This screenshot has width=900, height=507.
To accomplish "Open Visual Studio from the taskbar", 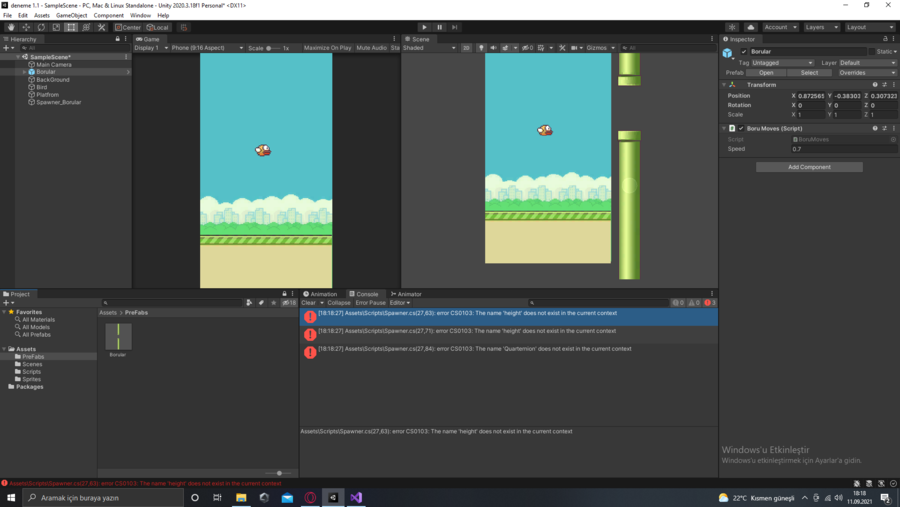I will 356,497.
